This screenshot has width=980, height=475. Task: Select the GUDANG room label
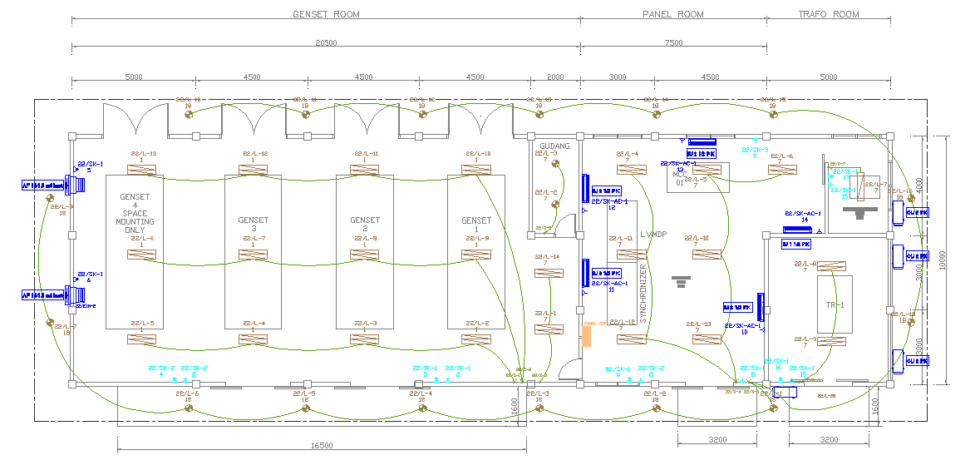pyautogui.click(x=554, y=146)
